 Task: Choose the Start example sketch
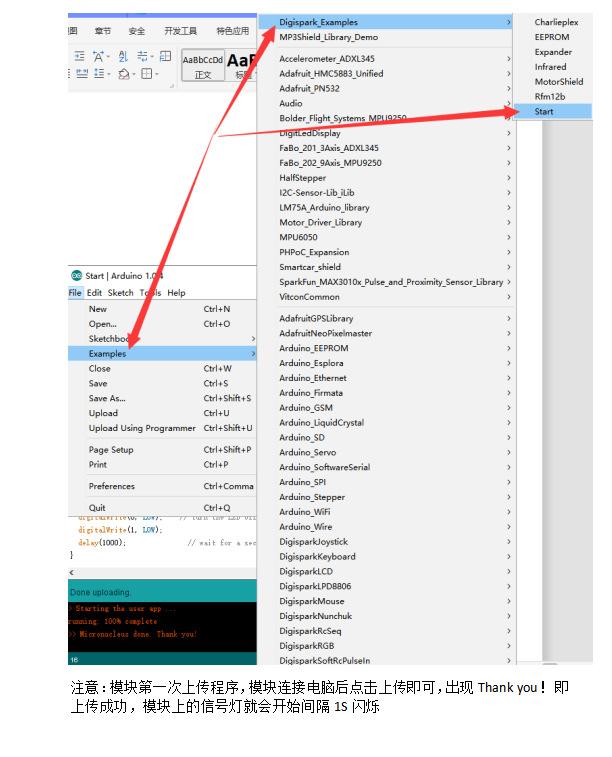[544, 112]
